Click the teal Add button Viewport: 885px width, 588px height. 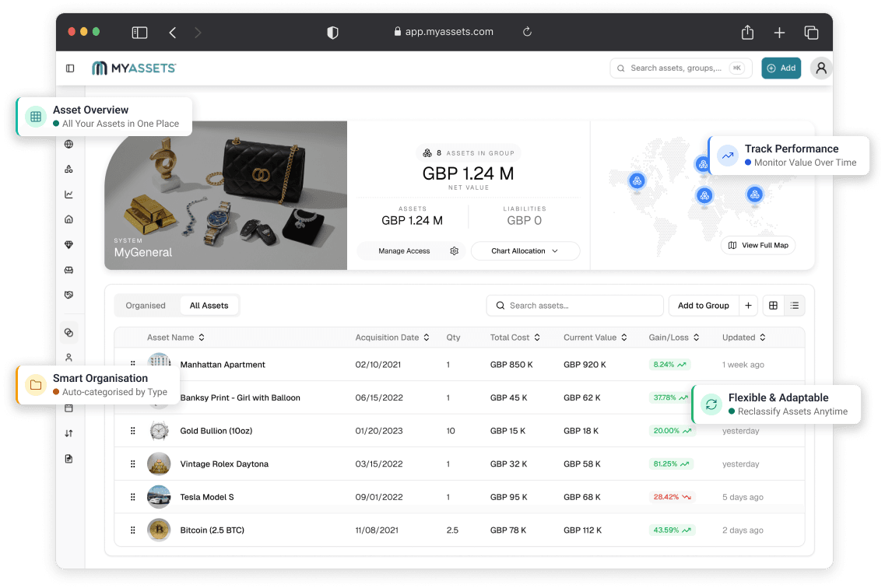click(781, 68)
